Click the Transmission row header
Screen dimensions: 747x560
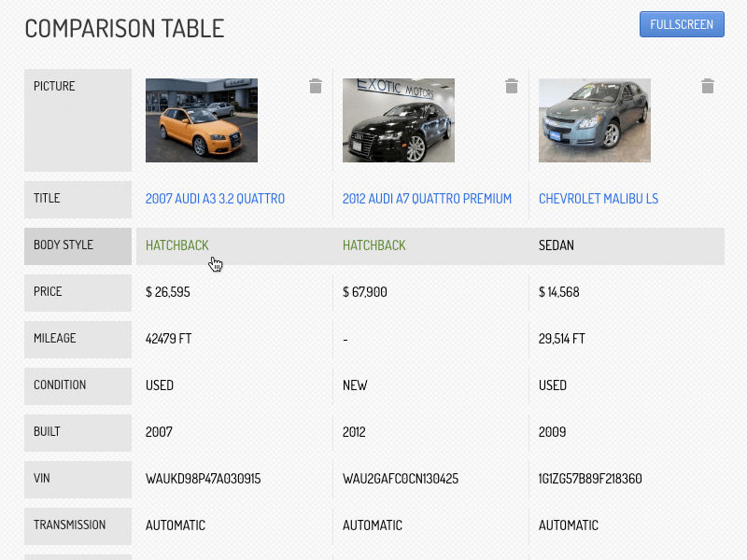pos(78,526)
